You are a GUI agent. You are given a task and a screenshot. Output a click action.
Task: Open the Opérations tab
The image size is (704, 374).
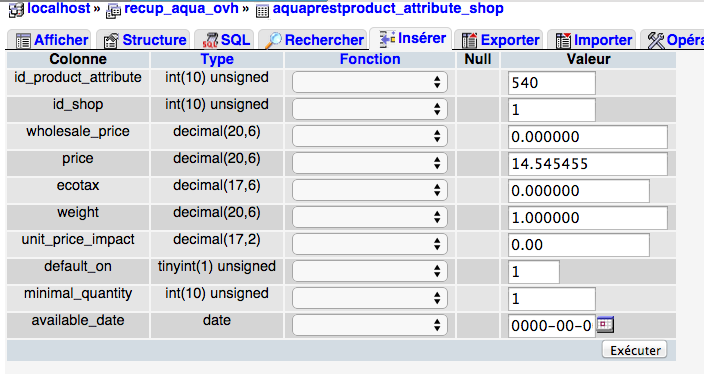click(672, 40)
